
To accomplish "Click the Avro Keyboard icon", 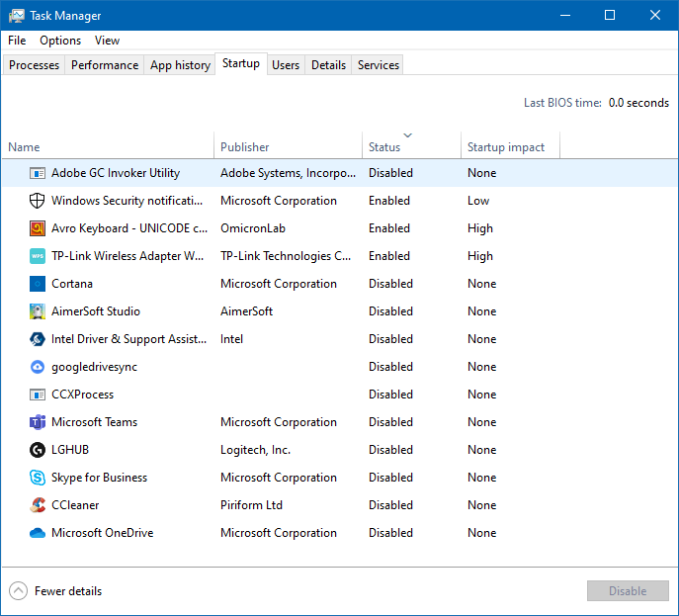I will coord(38,228).
